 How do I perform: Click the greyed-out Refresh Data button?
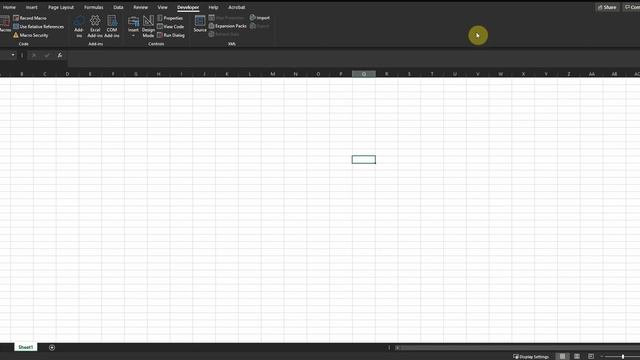point(224,34)
